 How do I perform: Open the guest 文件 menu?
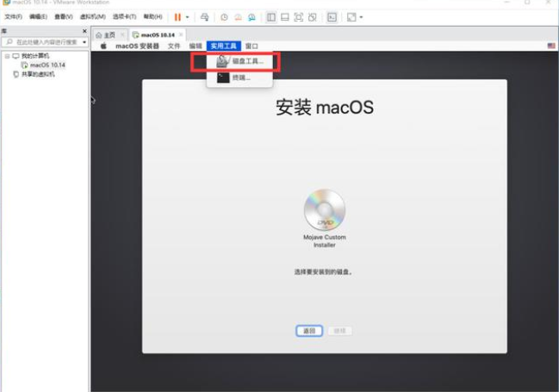[174, 46]
